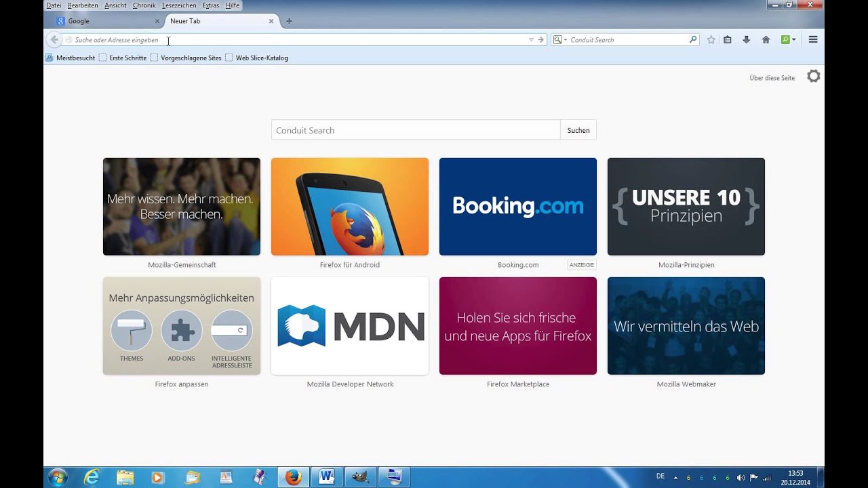Click the DE language indicator
868x488 pixels.
(x=660, y=476)
